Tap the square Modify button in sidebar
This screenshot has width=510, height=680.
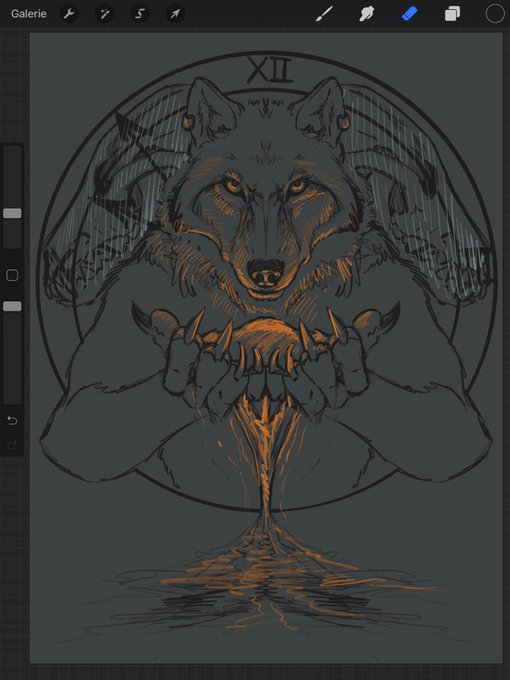[x=12, y=275]
